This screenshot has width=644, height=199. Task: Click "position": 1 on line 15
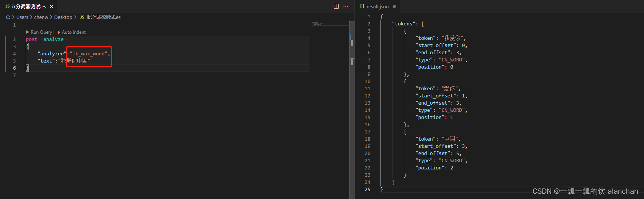pos(434,118)
